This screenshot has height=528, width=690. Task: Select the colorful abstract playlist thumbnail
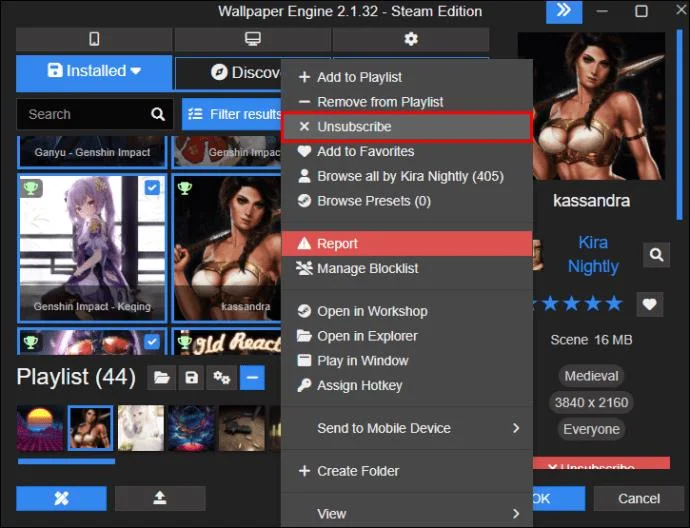[191, 428]
